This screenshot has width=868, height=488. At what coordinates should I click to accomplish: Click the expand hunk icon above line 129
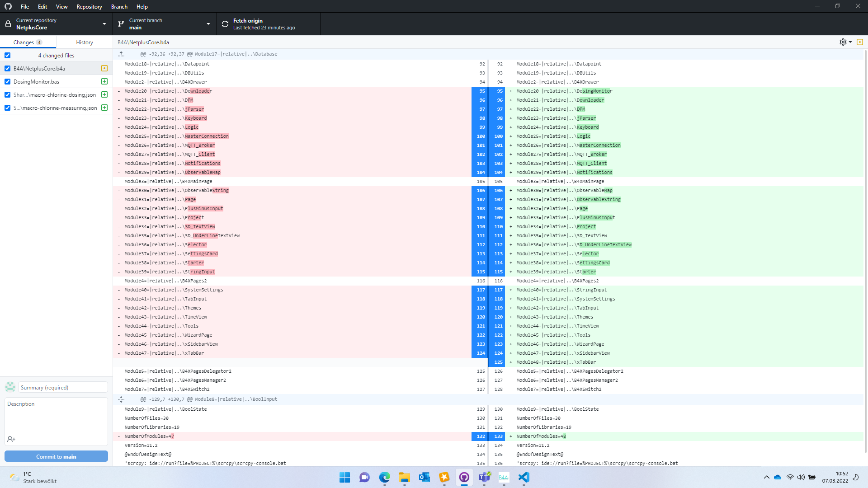tap(121, 399)
